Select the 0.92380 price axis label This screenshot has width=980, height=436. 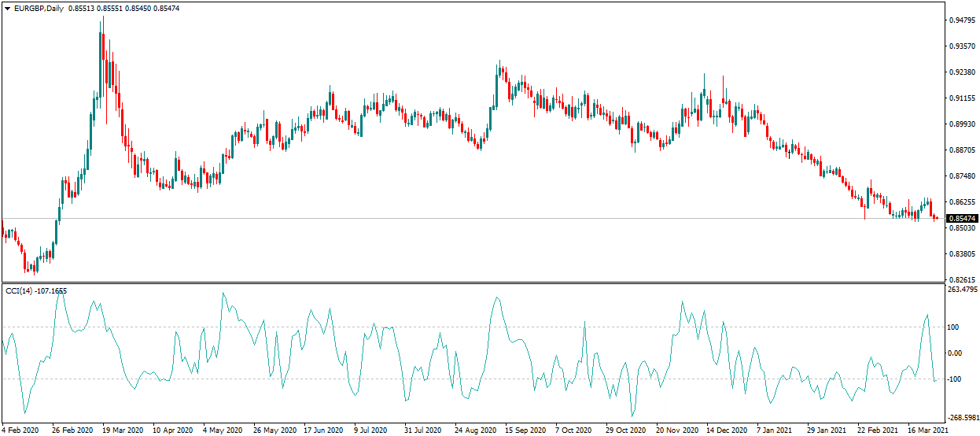pyautogui.click(x=963, y=72)
